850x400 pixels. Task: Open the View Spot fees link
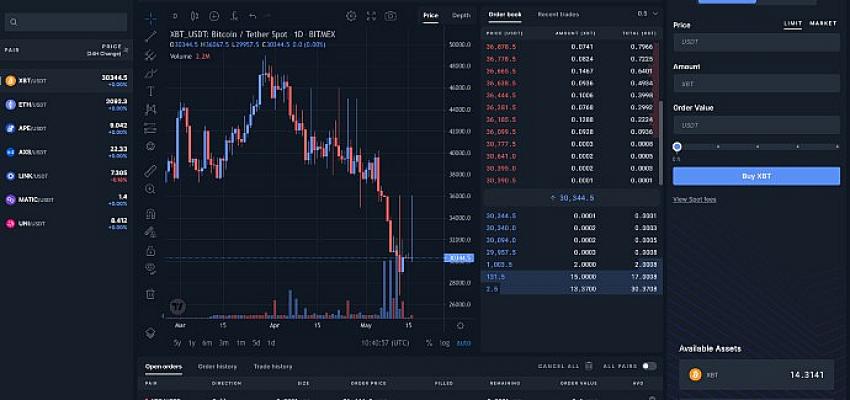(694, 199)
